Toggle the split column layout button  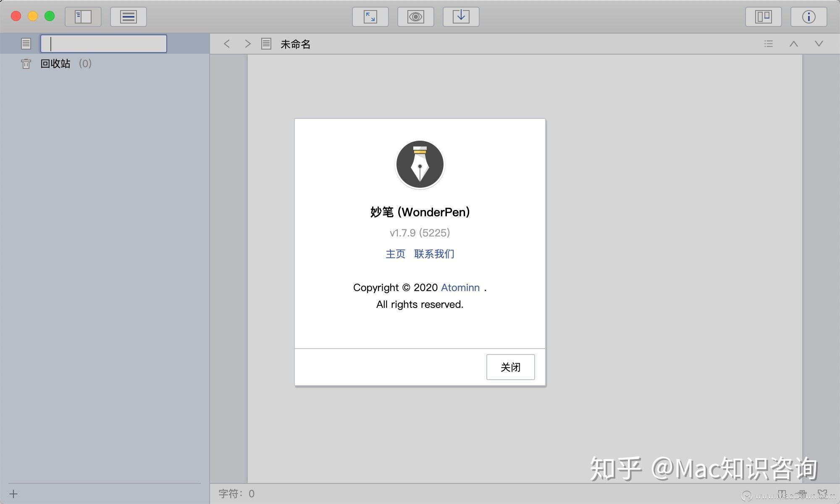(x=764, y=17)
